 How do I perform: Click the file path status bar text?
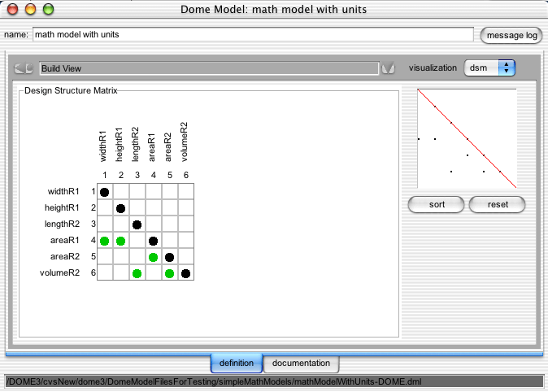214,381
